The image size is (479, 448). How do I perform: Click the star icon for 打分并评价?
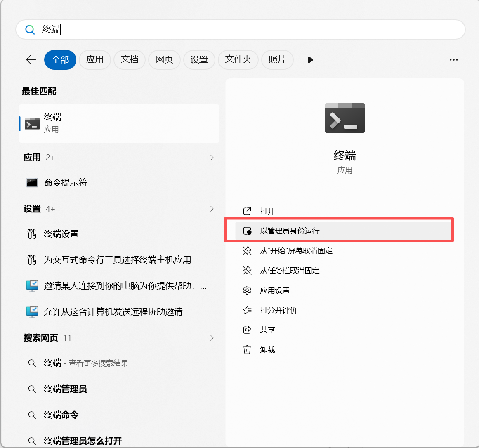[x=247, y=310]
